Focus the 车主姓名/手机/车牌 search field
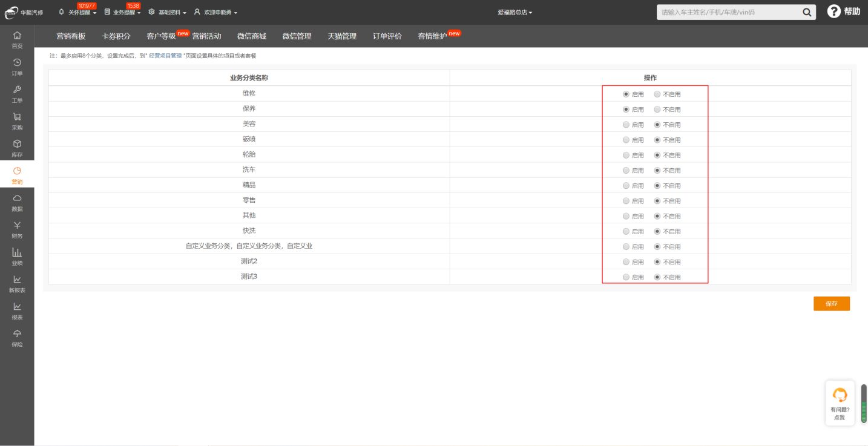 click(728, 12)
